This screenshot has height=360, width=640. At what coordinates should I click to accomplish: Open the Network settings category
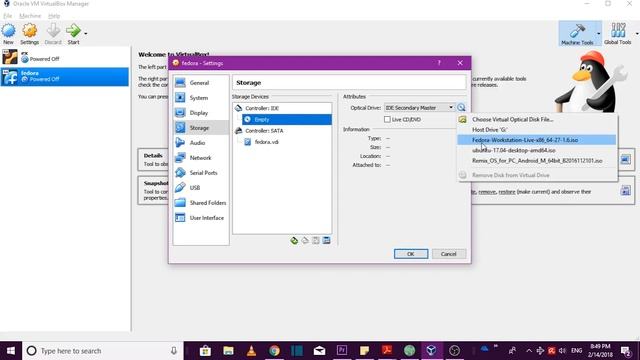coord(200,158)
